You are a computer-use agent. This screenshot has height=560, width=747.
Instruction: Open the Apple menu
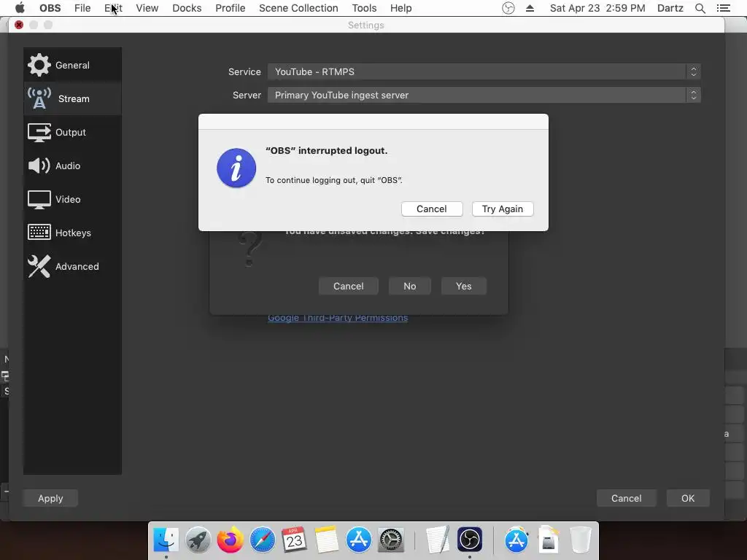pyautogui.click(x=20, y=8)
